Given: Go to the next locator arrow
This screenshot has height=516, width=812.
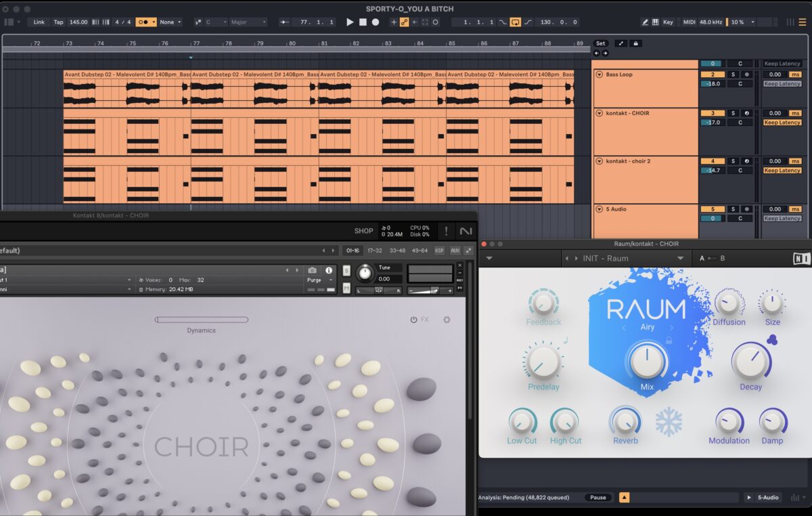Looking at the screenshot, I should [605, 53].
